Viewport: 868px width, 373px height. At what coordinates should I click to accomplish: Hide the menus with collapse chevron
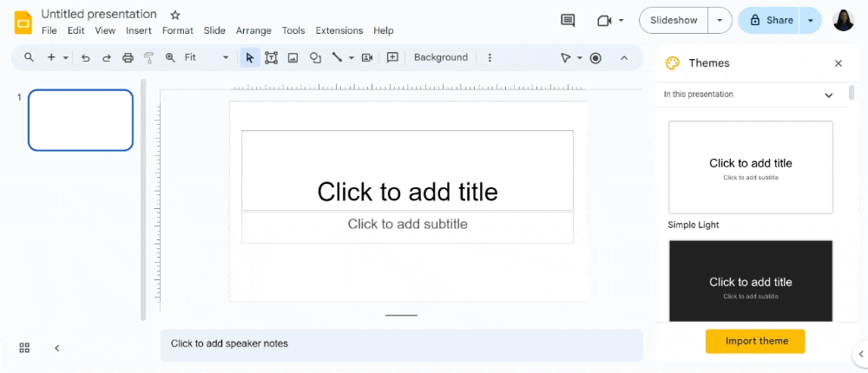coord(624,57)
